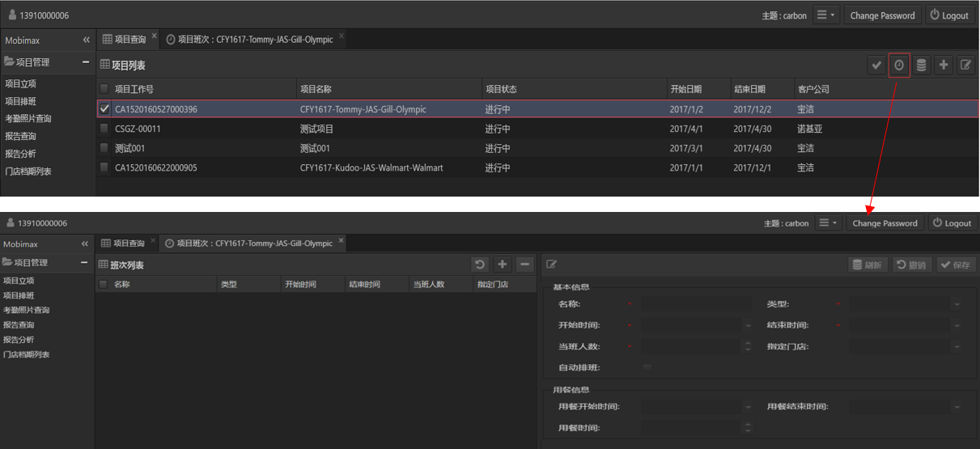Screen dimensions: 980x449
Task: Select 门店档期列表 in the lower sidebar
Action: coord(27,354)
